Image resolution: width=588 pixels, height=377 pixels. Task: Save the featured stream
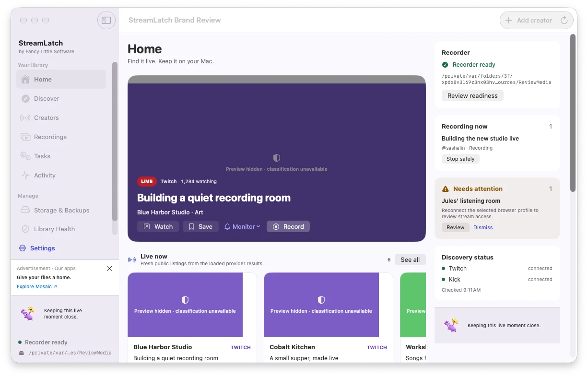200,226
